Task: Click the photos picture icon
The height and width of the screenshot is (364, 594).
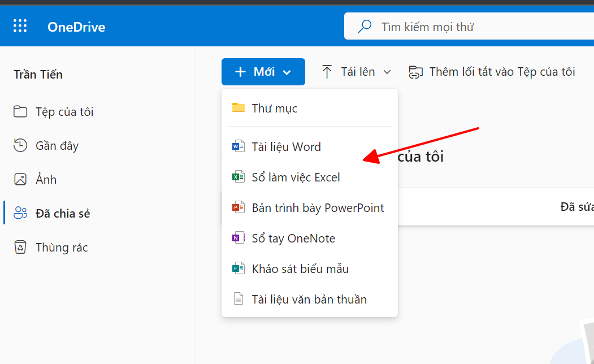Action: [20, 179]
